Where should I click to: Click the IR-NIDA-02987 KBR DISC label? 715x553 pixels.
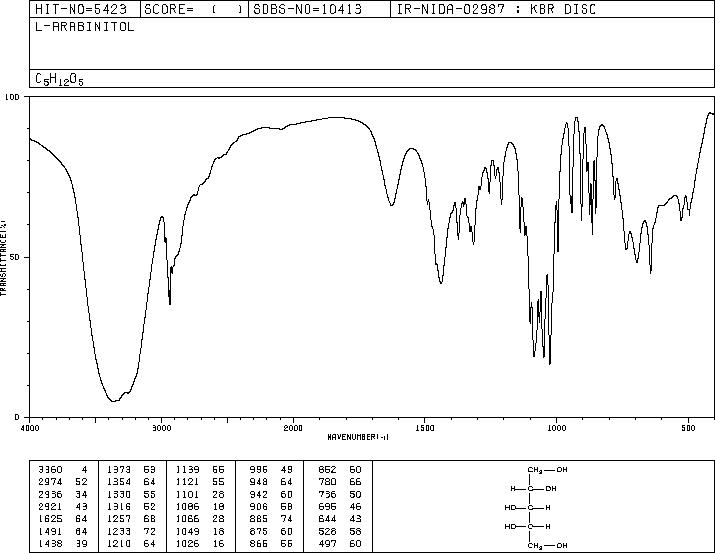tap(496, 9)
